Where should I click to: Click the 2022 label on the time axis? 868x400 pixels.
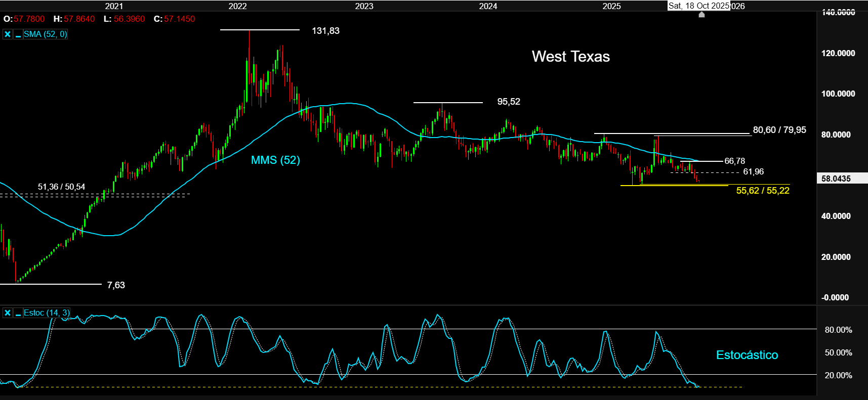click(237, 6)
